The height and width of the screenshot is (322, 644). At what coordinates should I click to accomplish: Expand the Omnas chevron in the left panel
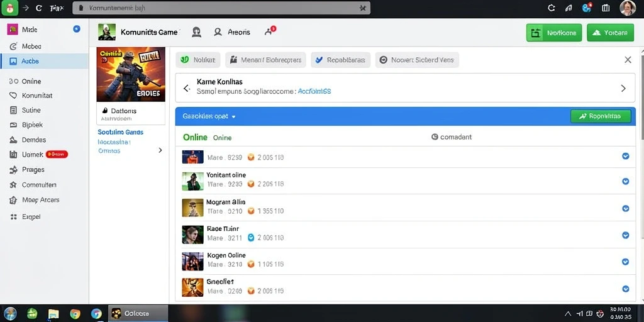(x=160, y=150)
